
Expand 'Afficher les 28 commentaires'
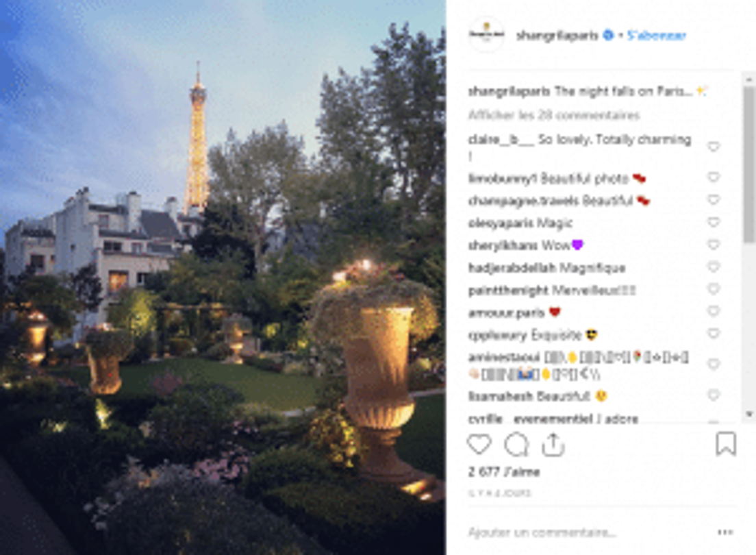[554, 115]
